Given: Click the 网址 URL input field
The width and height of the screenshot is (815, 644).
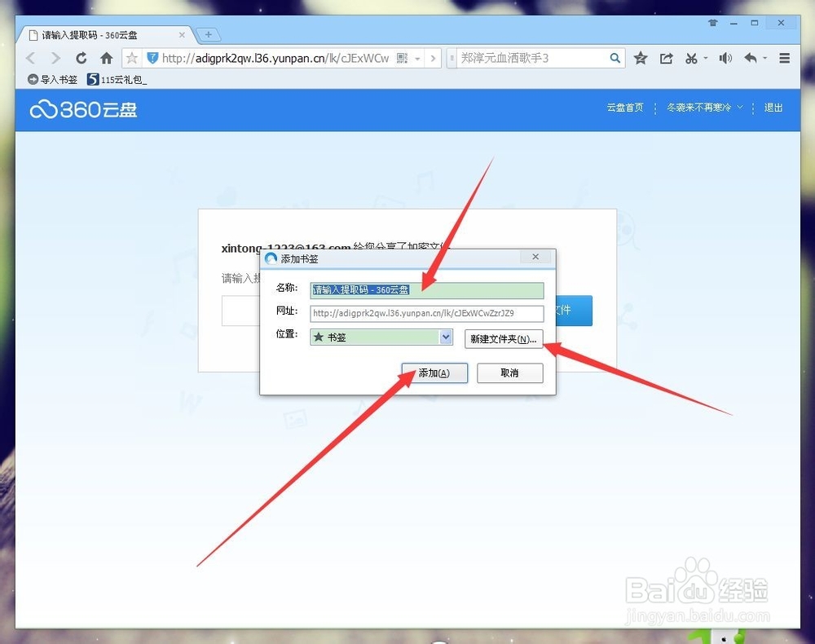Looking at the screenshot, I should (426, 313).
